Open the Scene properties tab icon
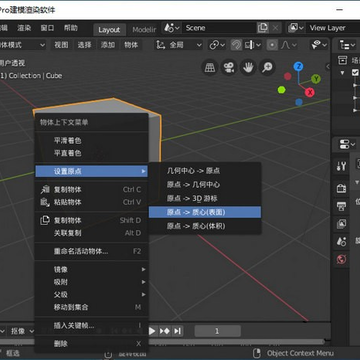This screenshot has height=360, width=360. coord(341,241)
